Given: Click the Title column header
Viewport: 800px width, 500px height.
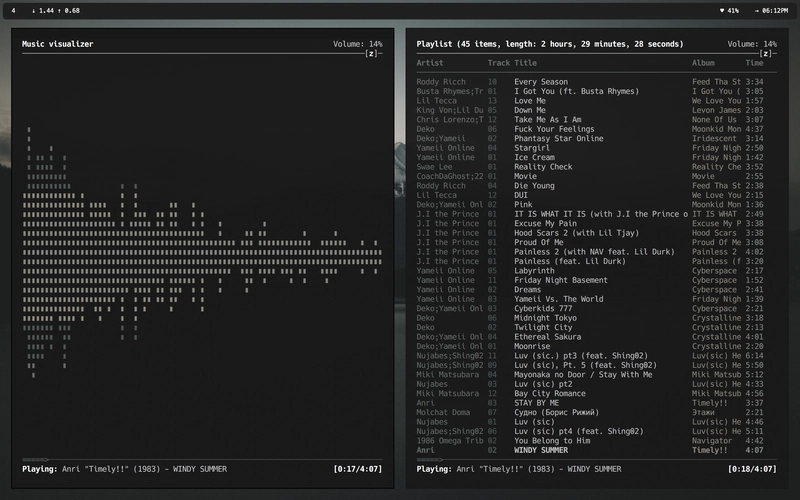Looking at the screenshot, I should 526,63.
